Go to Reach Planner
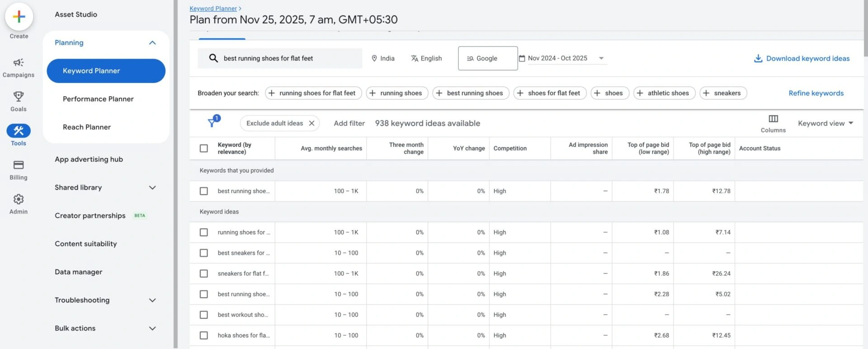Image resolution: width=868 pixels, height=349 pixels. tap(87, 127)
